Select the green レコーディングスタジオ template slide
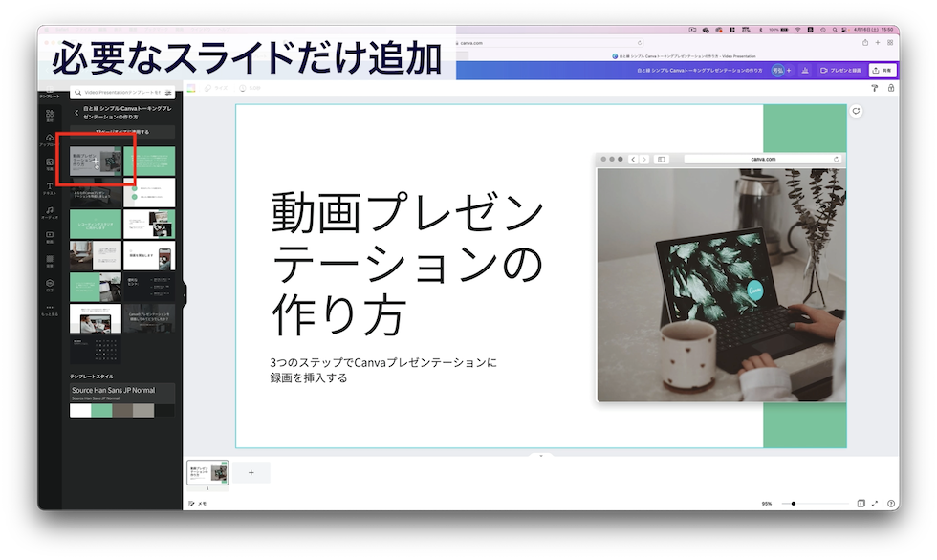Viewport: 937px width, 560px height. pyautogui.click(x=96, y=224)
